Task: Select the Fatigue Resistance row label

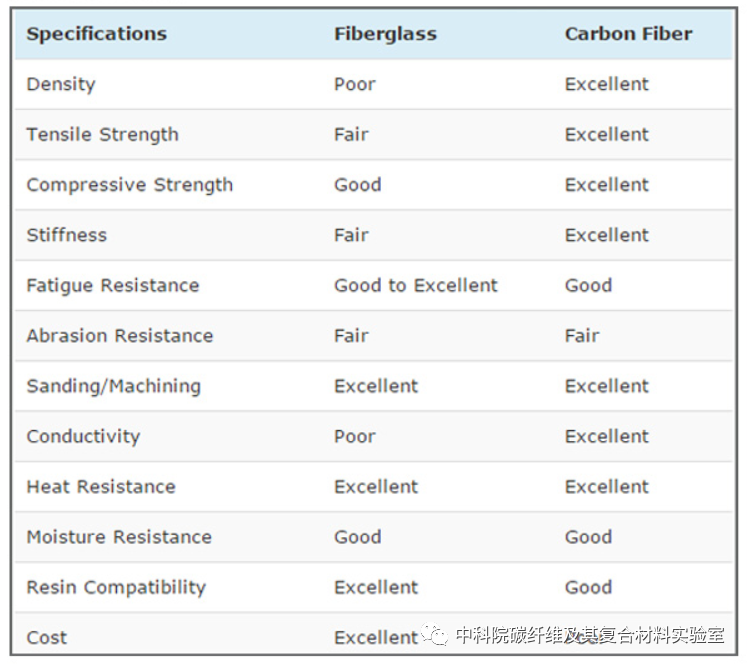Action: (x=113, y=286)
